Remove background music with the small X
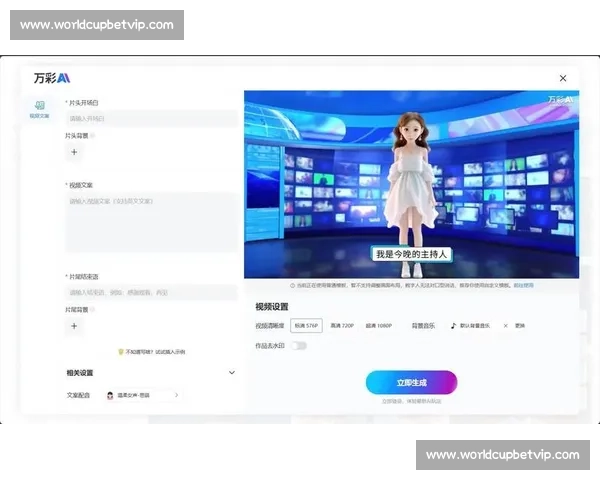The height and width of the screenshot is (480, 600). tap(505, 326)
